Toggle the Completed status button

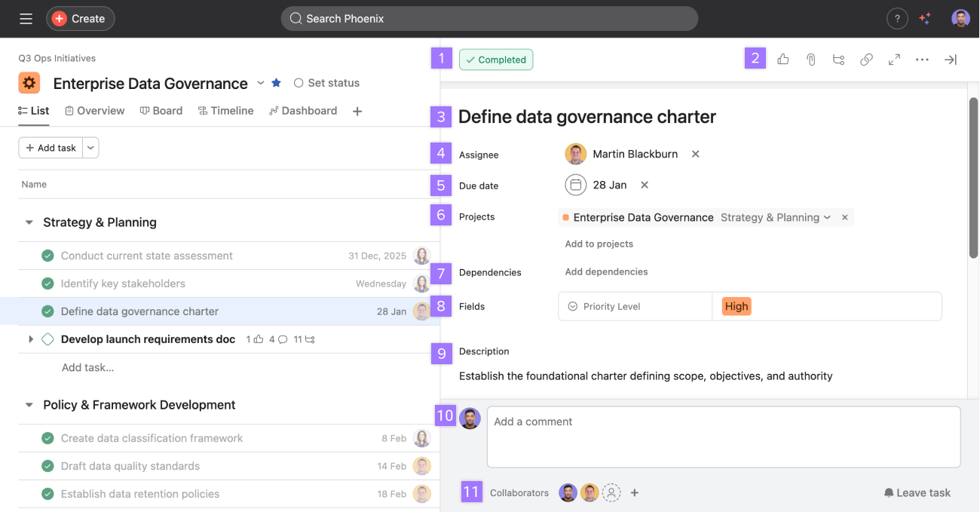point(496,60)
